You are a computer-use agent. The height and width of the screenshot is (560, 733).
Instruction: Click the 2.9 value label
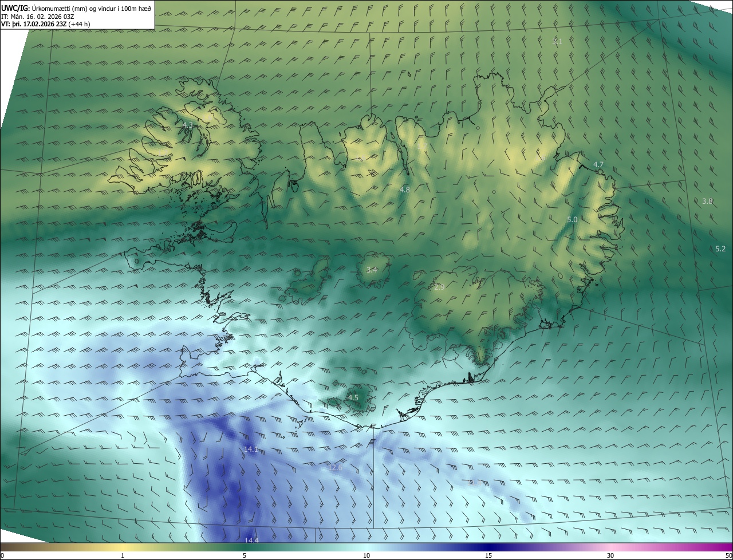point(439,287)
